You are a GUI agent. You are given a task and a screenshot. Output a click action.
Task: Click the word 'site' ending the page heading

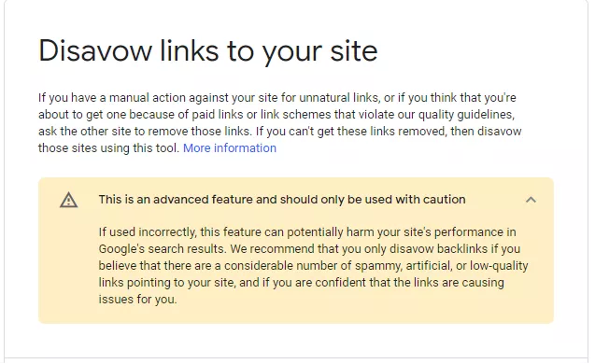[354, 50]
